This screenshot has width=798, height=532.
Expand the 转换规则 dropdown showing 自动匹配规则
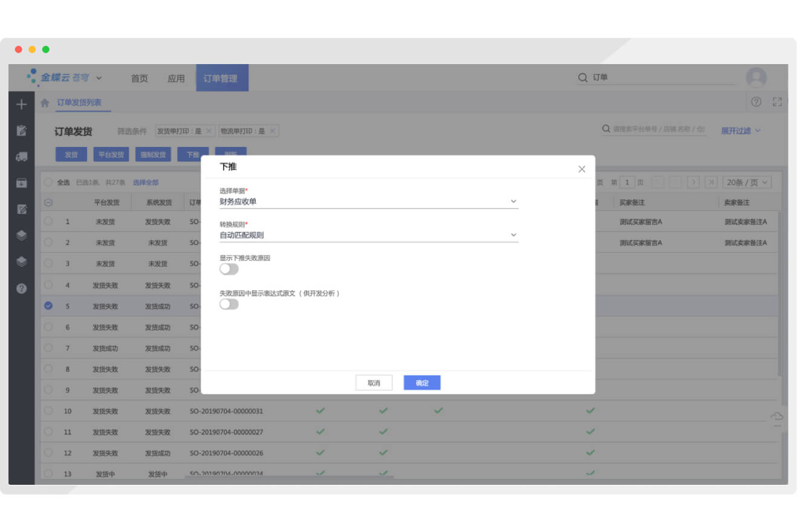coord(368,235)
